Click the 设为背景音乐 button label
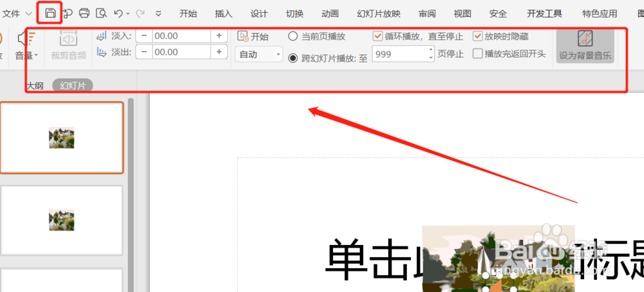 coord(585,55)
